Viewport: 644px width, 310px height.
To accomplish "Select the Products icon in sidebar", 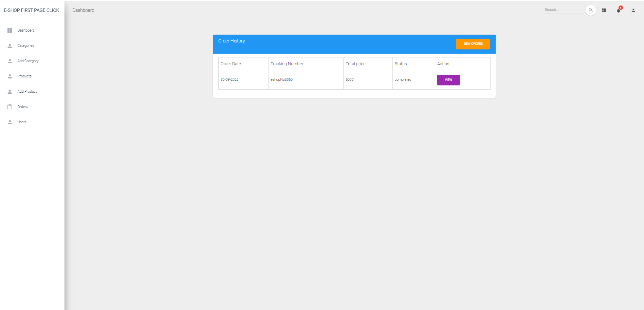I will (x=10, y=76).
